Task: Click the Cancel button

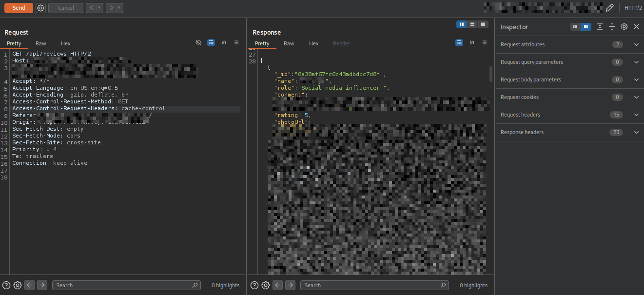Action: pos(66,8)
